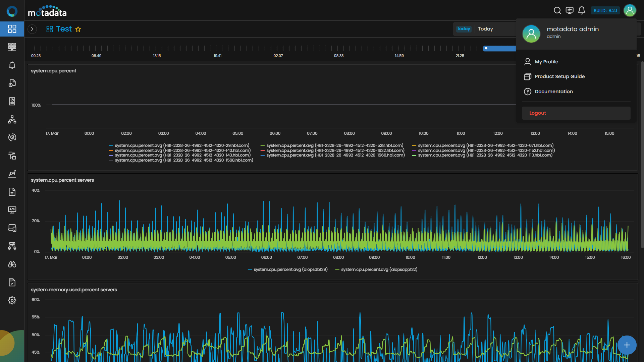
Task: Expand dashboard list with chevron arrow
Action: 32,29
